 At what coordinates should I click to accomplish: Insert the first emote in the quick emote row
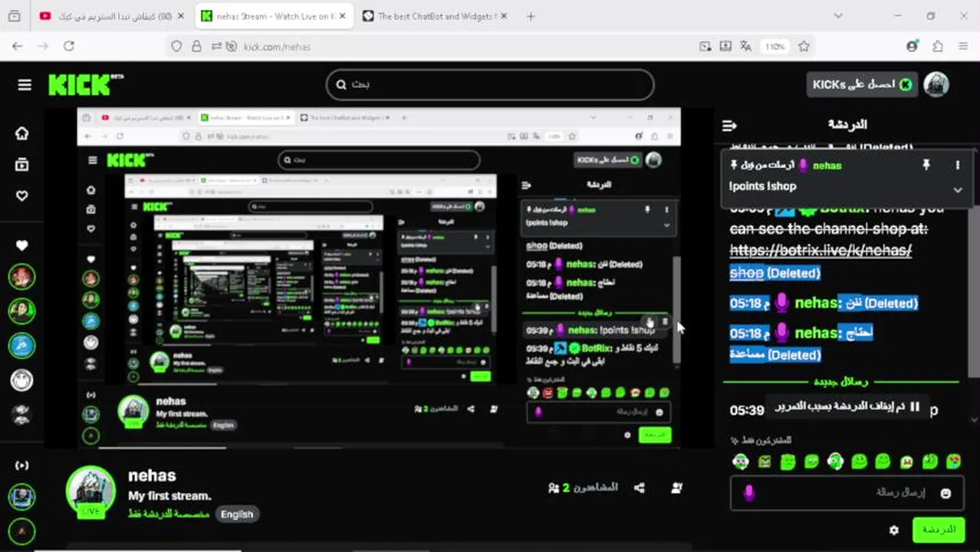point(740,462)
